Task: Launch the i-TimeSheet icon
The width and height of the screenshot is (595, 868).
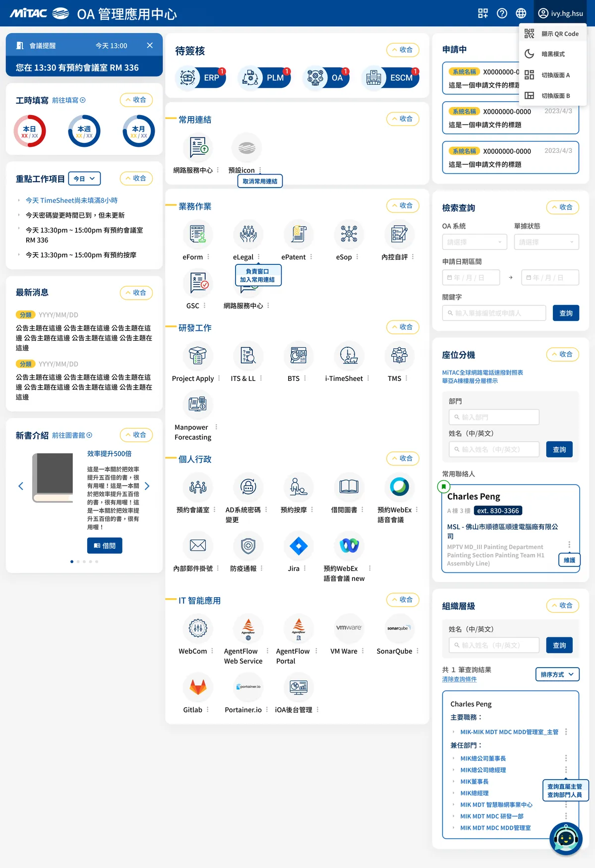Action: (349, 356)
